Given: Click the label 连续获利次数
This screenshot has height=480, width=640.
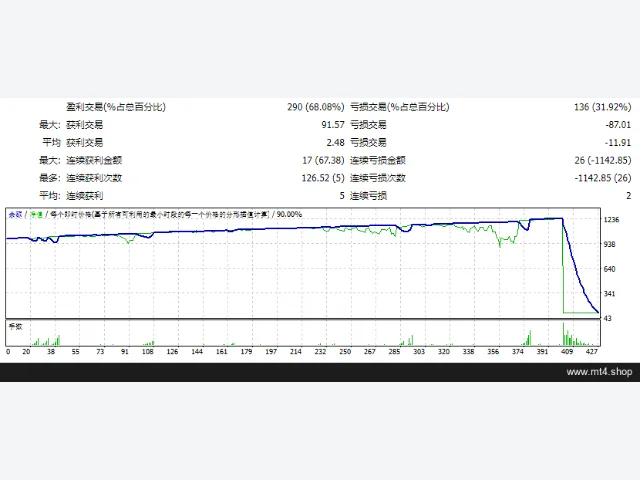Looking at the screenshot, I should 94,178.
